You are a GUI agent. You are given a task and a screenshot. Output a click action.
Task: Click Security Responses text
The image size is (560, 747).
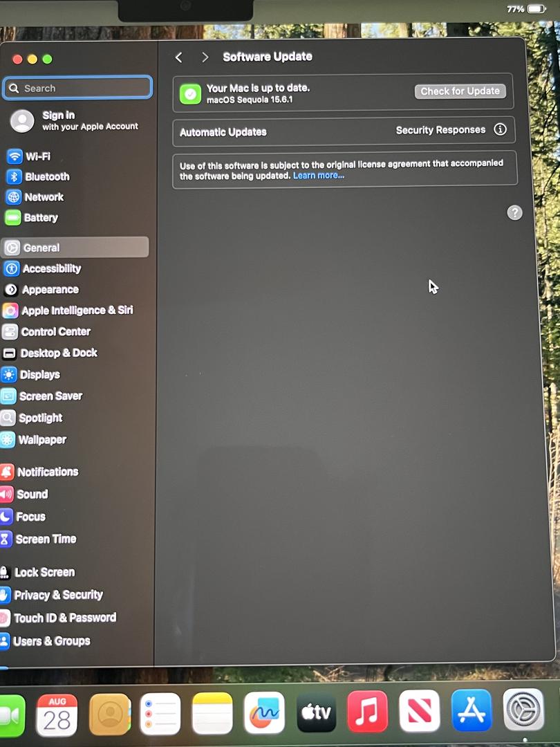[440, 130]
